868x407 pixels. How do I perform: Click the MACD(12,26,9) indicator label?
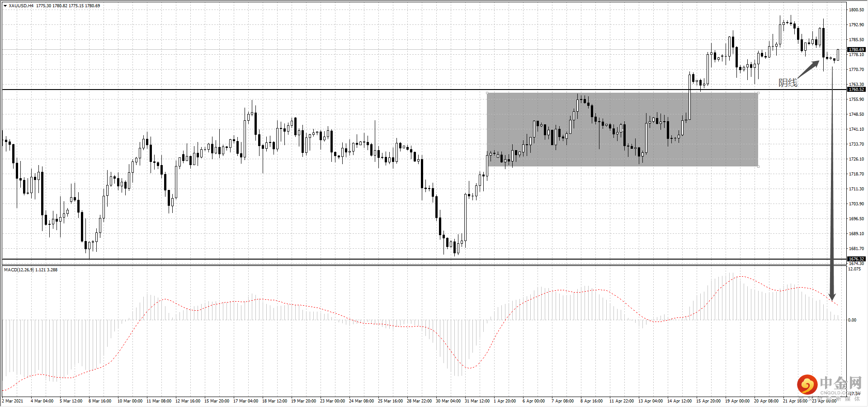19,270
